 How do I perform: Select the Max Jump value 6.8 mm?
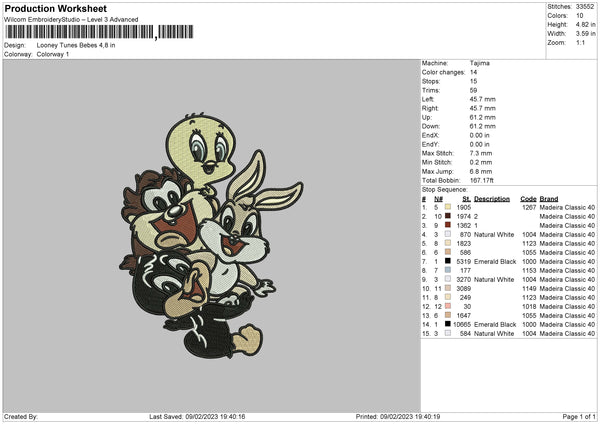(x=481, y=171)
